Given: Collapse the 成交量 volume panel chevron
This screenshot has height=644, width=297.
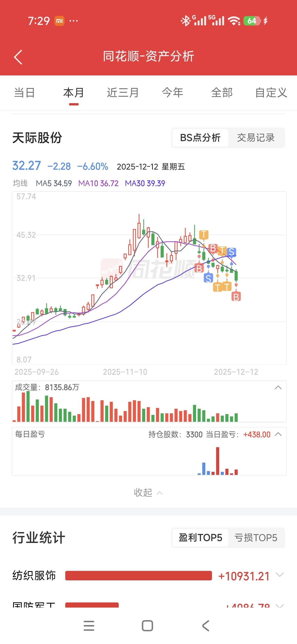Looking at the screenshot, I should (278, 387).
